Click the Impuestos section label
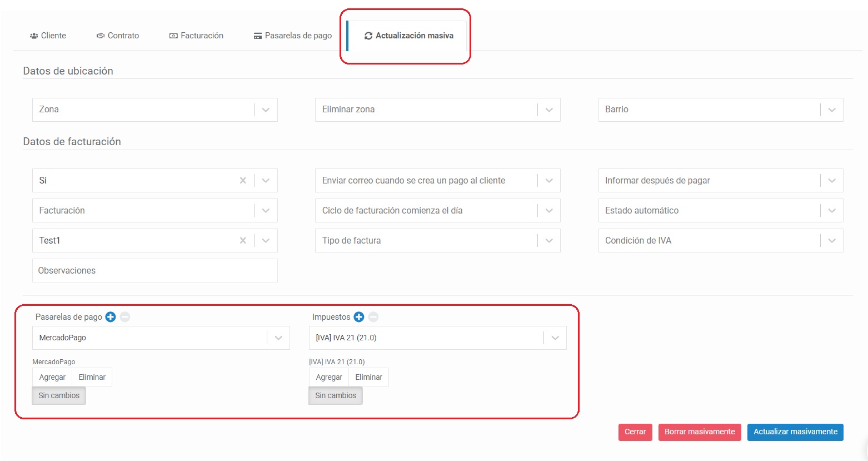The width and height of the screenshot is (868, 461). tap(331, 317)
